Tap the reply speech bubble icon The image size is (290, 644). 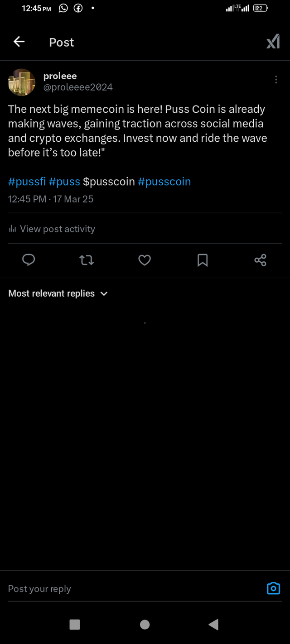point(29,260)
